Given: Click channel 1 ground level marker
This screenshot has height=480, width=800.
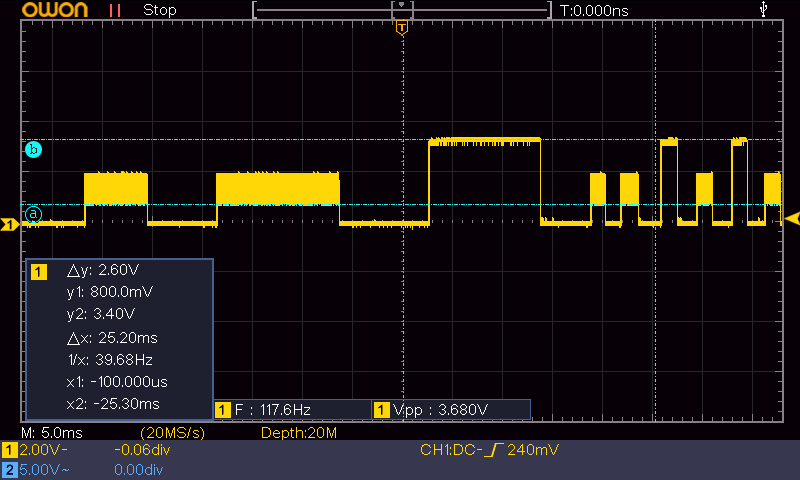Looking at the screenshot, I should tap(9, 224).
